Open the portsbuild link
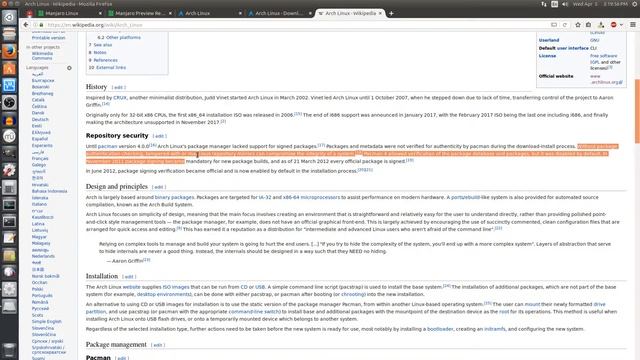This screenshot has width=640, height=360. coord(465,197)
